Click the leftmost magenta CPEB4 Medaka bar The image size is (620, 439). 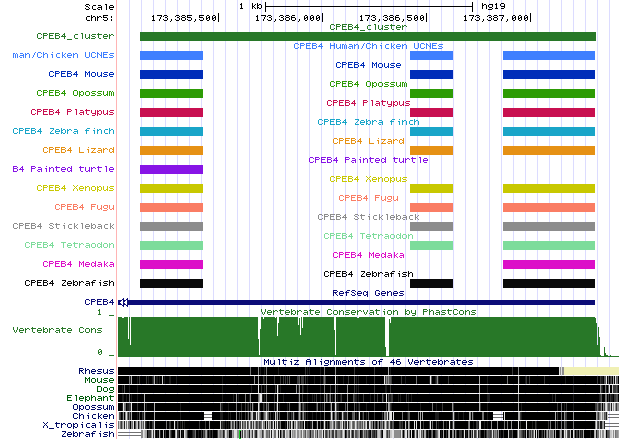[x=171, y=264]
